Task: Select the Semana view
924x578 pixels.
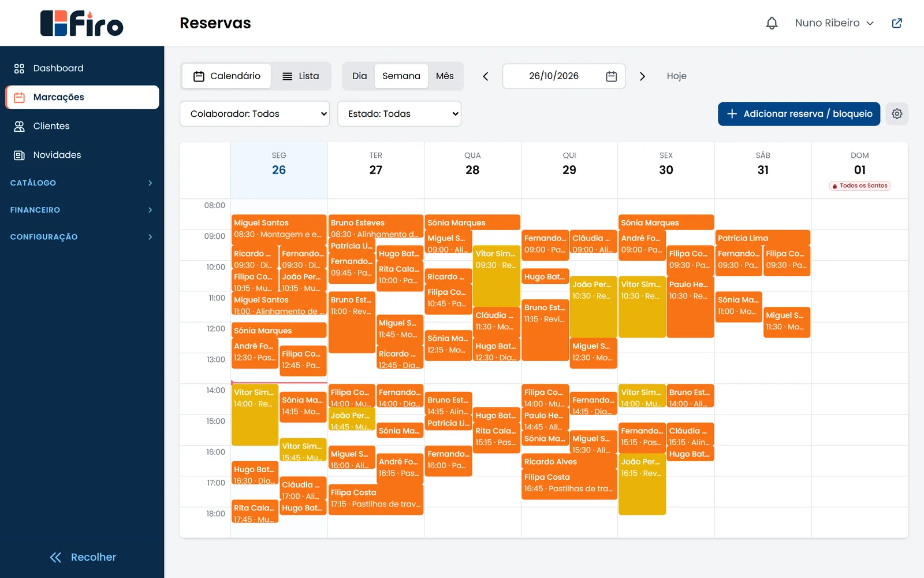Action: click(x=401, y=76)
